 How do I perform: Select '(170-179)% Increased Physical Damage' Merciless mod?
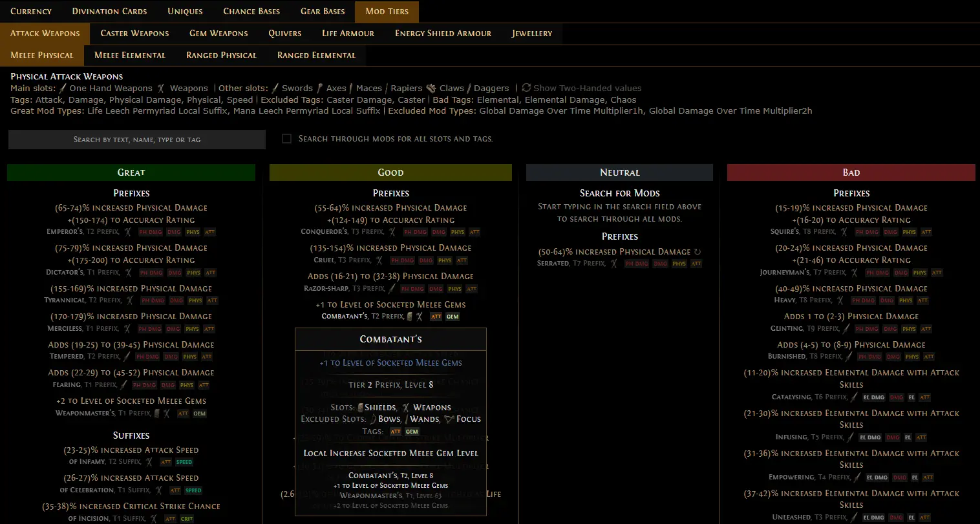pyautogui.click(x=131, y=317)
